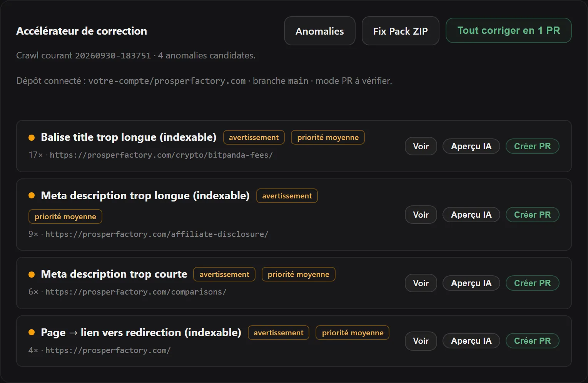
Task: Click the Accélérateur de correction title
Action: tap(82, 31)
